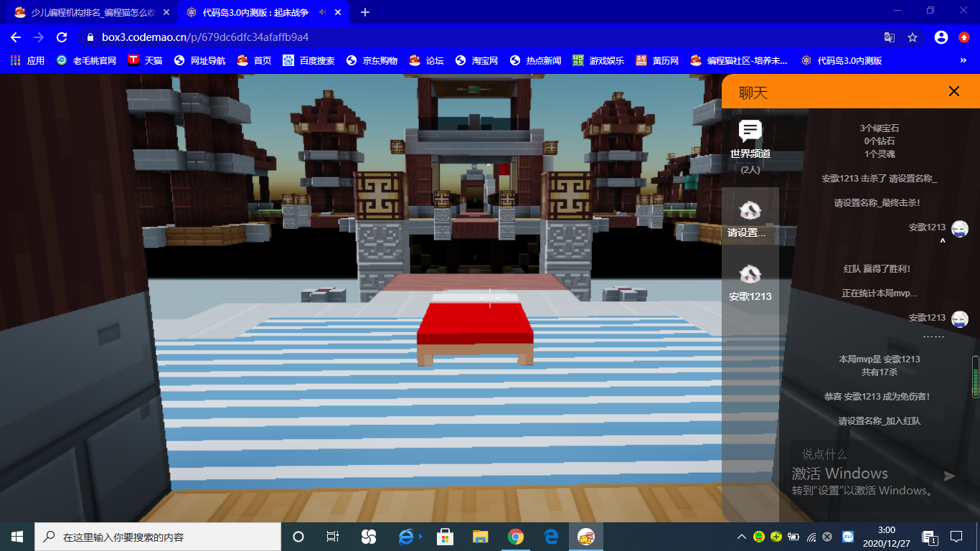980x551 pixels.
Task: Open chat with 安歌1213 in the channel list
Action: (x=750, y=282)
